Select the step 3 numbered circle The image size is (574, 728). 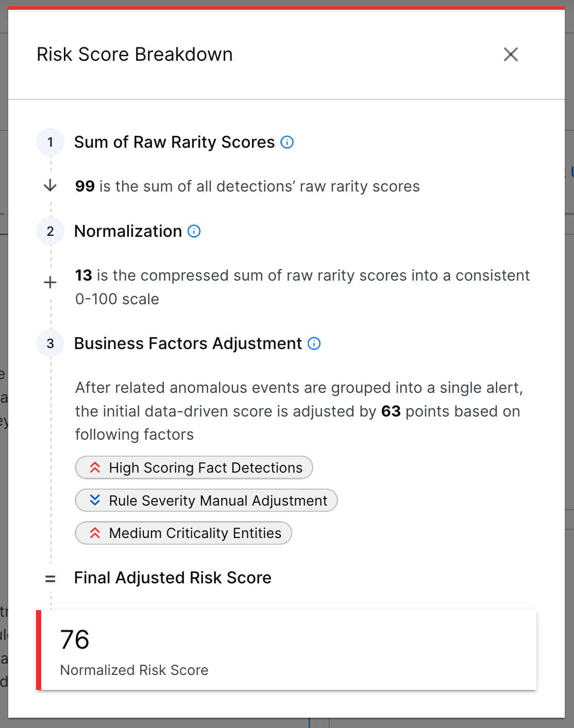coord(50,343)
